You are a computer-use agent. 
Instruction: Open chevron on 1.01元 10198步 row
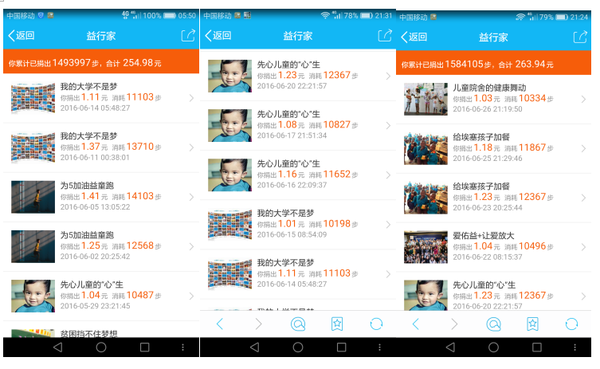tap(388, 225)
